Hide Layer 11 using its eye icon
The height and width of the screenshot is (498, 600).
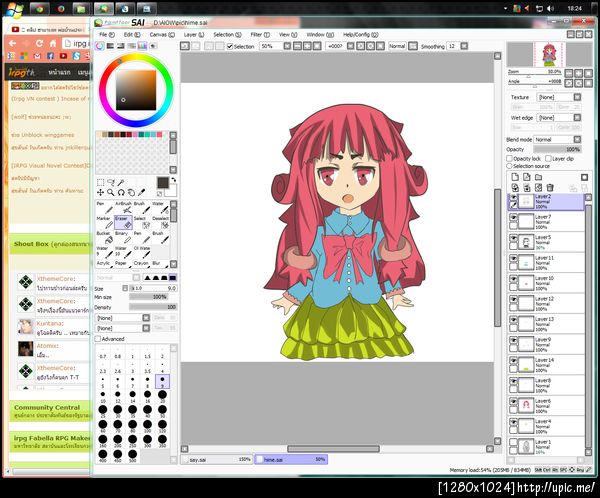(513, 258)
